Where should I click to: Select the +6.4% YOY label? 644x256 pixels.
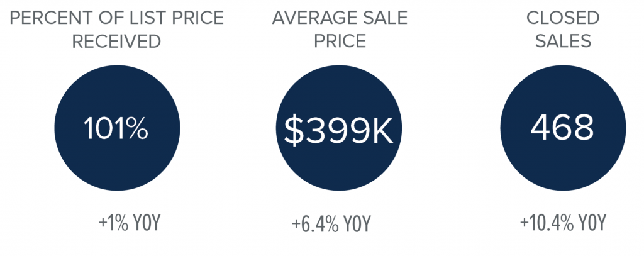click(x=331, y=224)
